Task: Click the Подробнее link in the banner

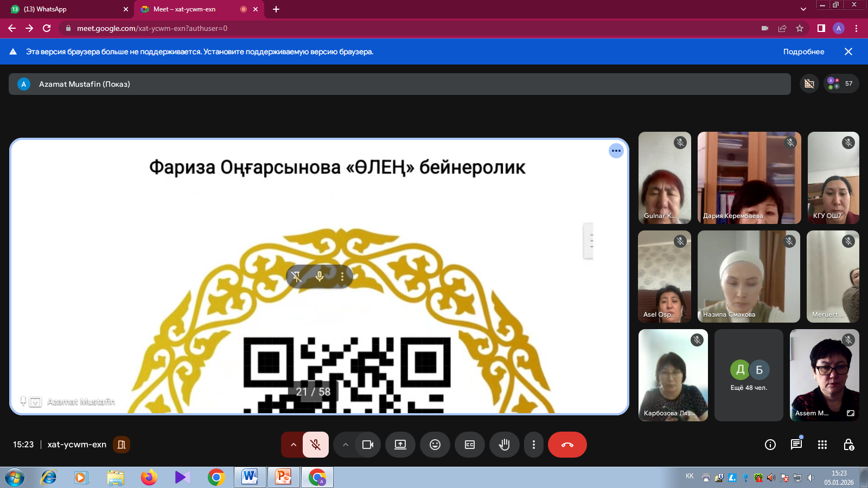Action: [x=803, y=52]
